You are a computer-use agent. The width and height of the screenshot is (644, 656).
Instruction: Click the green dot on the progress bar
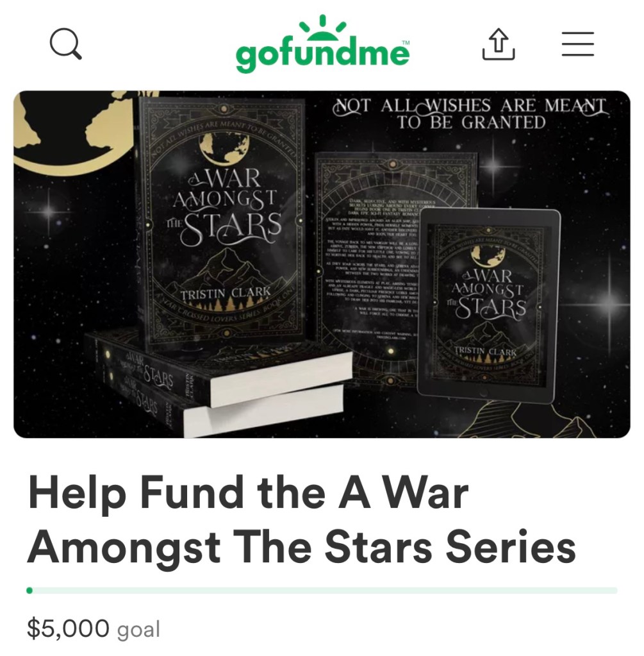click(x=29, y=591)
